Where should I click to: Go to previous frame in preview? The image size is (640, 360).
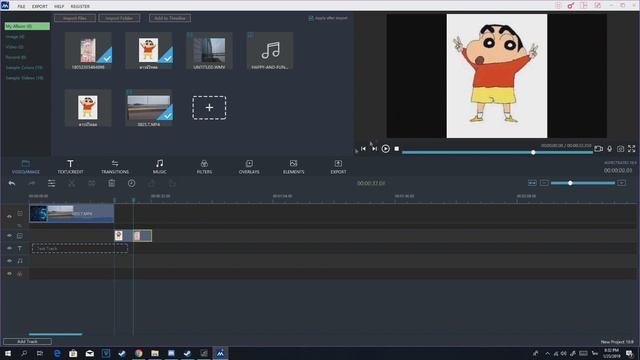click(363, 149)
